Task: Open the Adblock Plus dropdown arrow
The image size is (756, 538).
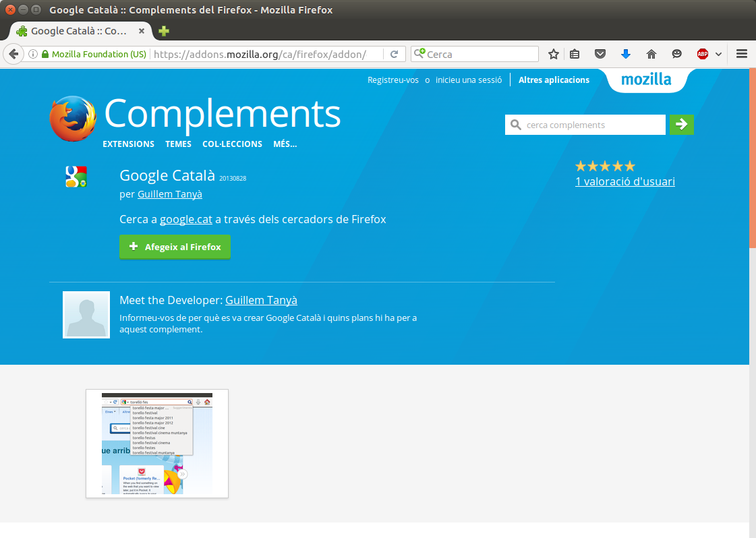Action: click(x=717, y=54)
